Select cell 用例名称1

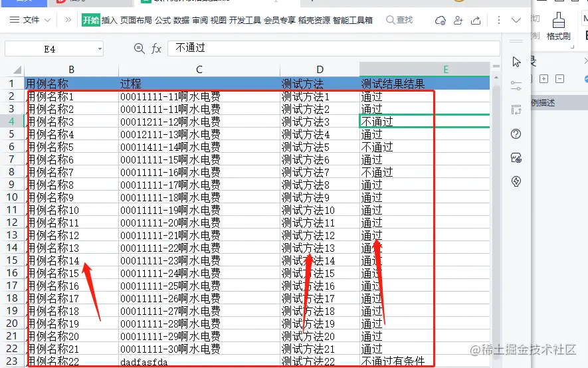[x=72, y=96]
